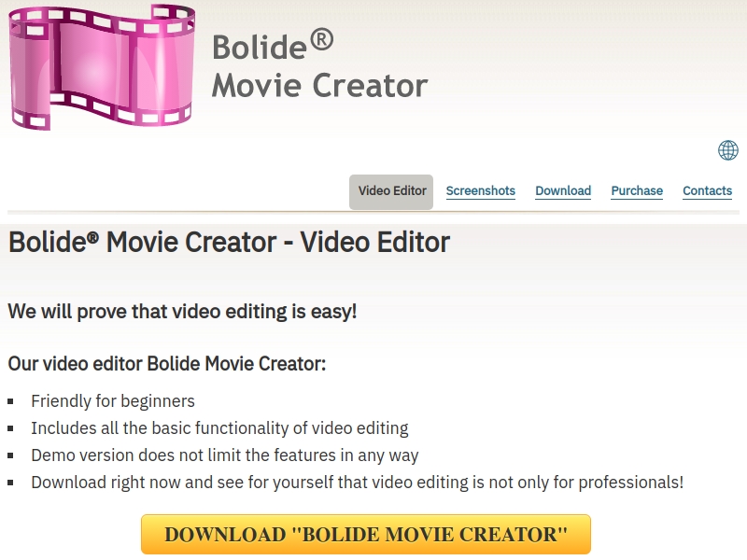Click the square bullet before "Demo version" item
Screen dimensions: 747x560
(x=10, y=456)
